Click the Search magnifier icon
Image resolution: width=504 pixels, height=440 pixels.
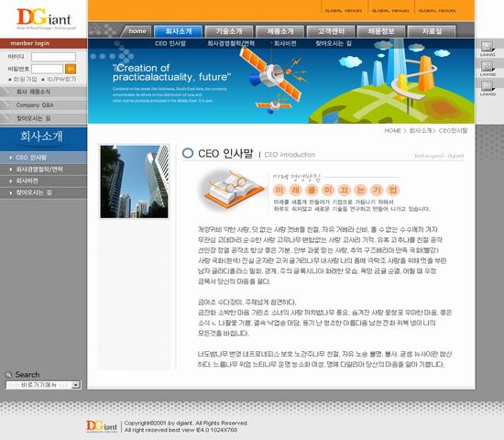click(x=8, y=375)
